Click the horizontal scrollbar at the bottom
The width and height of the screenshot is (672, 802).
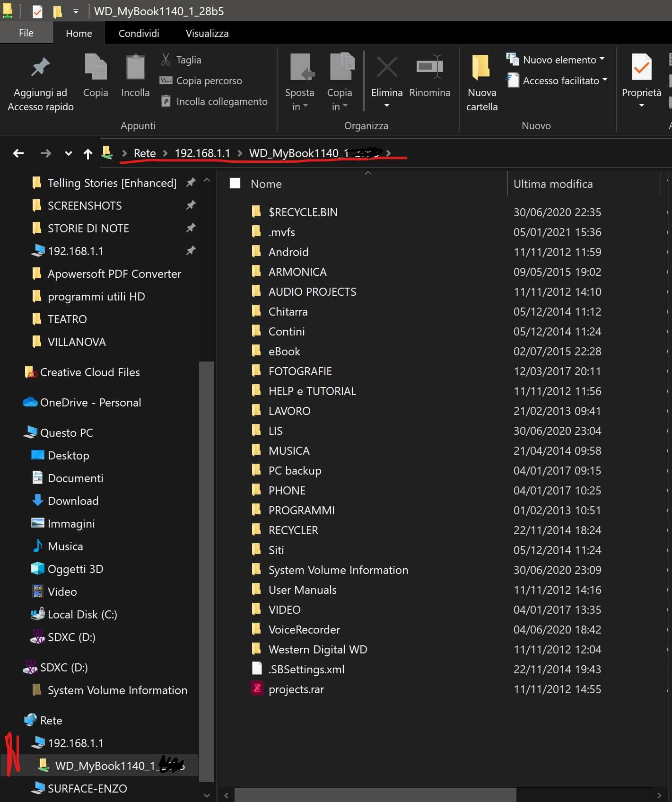pos(375,795)
